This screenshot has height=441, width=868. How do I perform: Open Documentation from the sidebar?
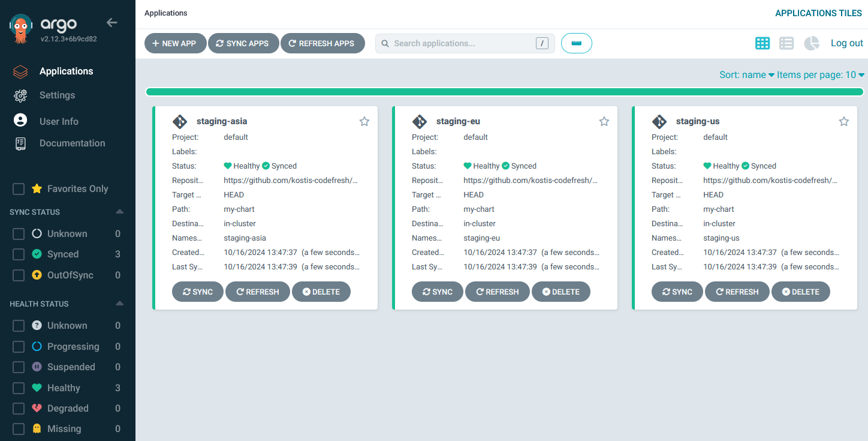tap(20, 143)
